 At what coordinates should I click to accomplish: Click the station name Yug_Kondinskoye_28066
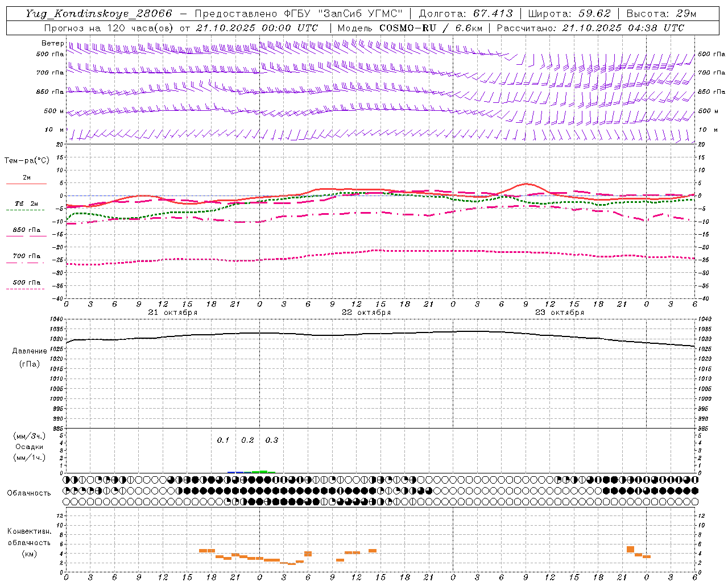pyautogui.click(x=98, y=14)
